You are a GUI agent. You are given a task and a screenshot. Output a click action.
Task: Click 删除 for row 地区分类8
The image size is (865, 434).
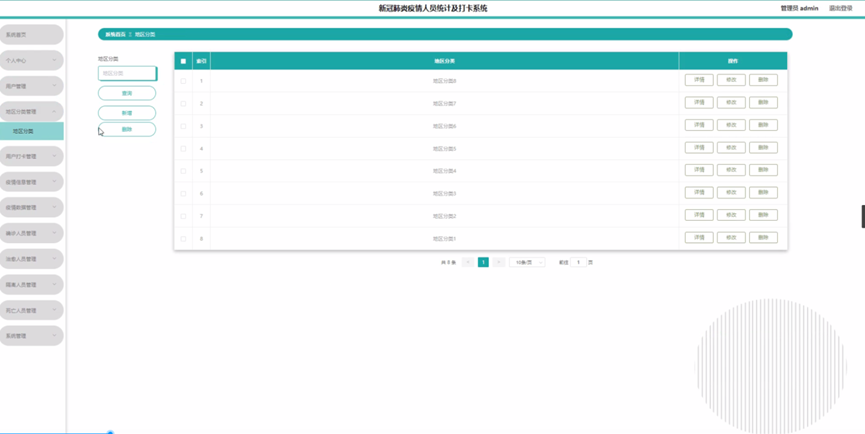763,80
